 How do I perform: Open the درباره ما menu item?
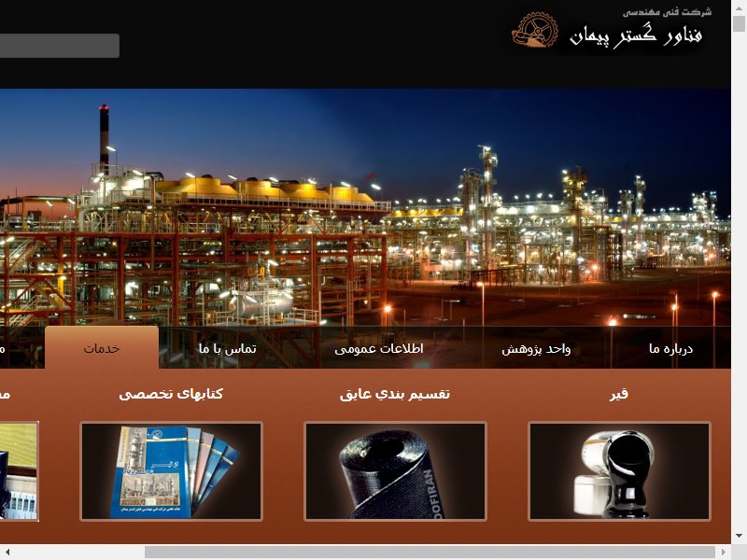(x=670, y=349)
